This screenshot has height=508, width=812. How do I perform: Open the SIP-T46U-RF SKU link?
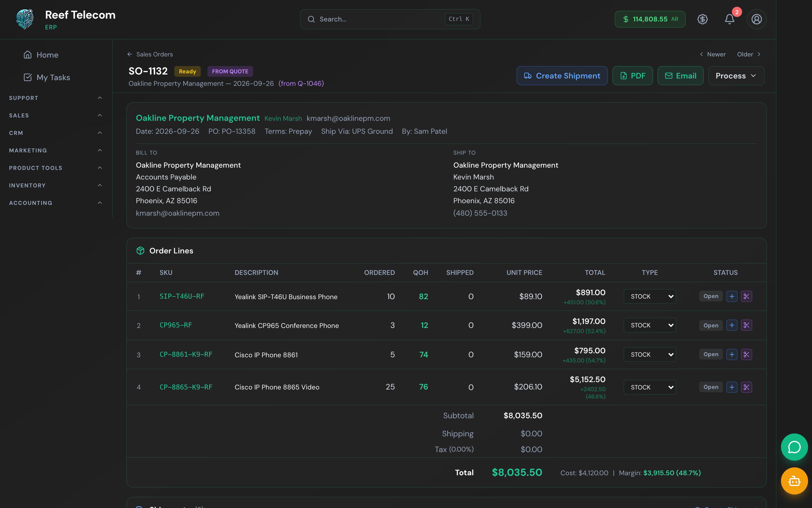click(182, 296)
